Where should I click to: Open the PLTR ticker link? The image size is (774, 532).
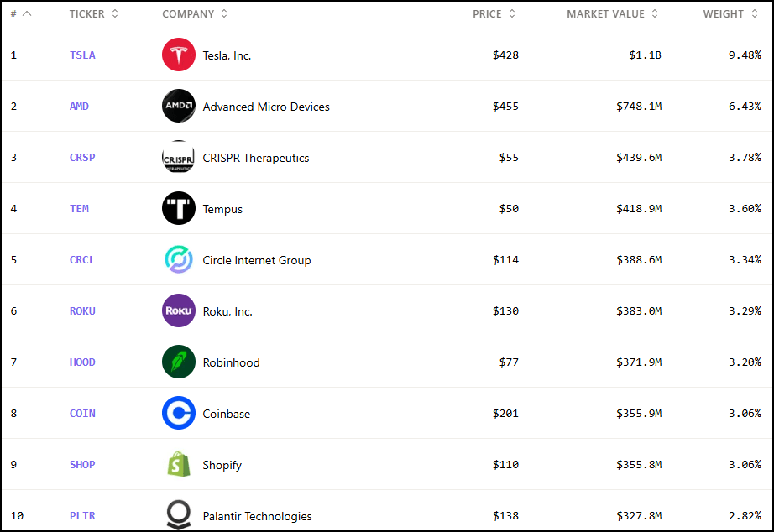[82, 516]
